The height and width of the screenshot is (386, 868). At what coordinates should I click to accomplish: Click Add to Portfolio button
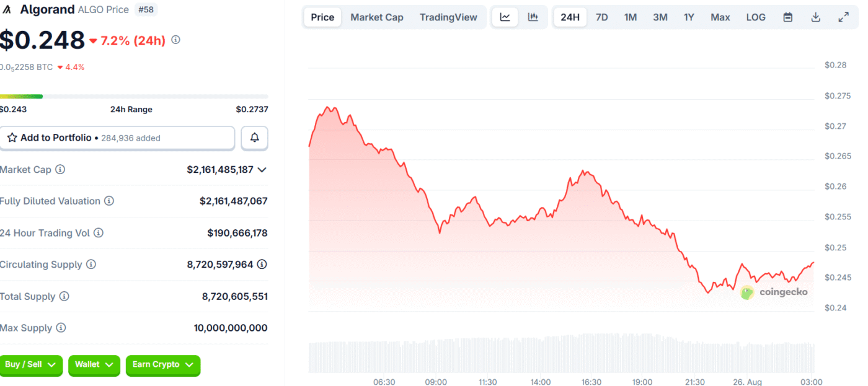(117, 138)
